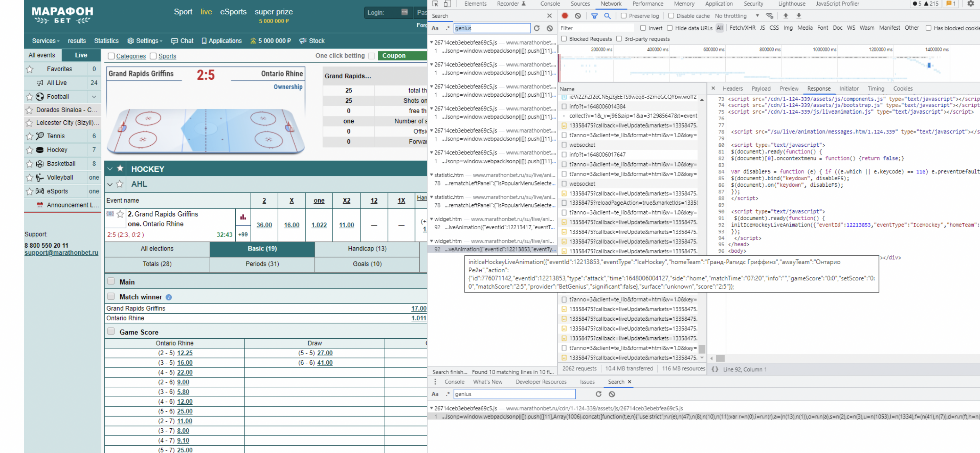
Task: Select odds 36.00 for outcome 2
Action: (264, 225)
